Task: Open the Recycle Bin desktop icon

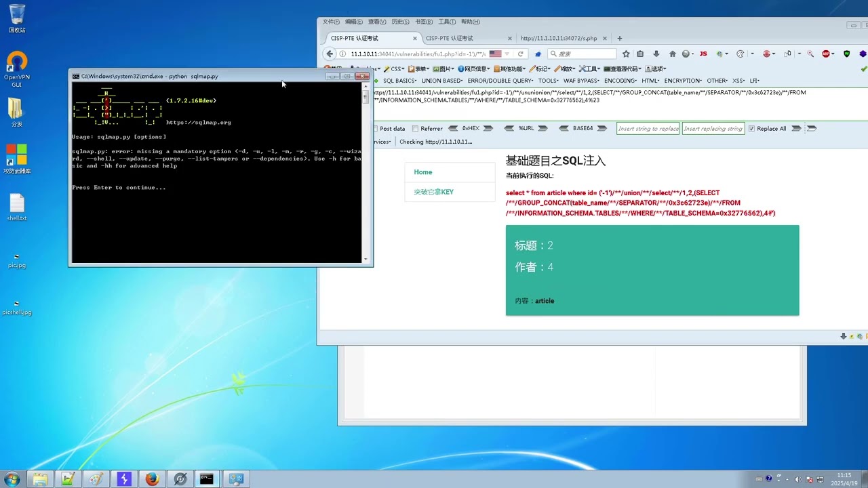Action: (x=17, y=18)
